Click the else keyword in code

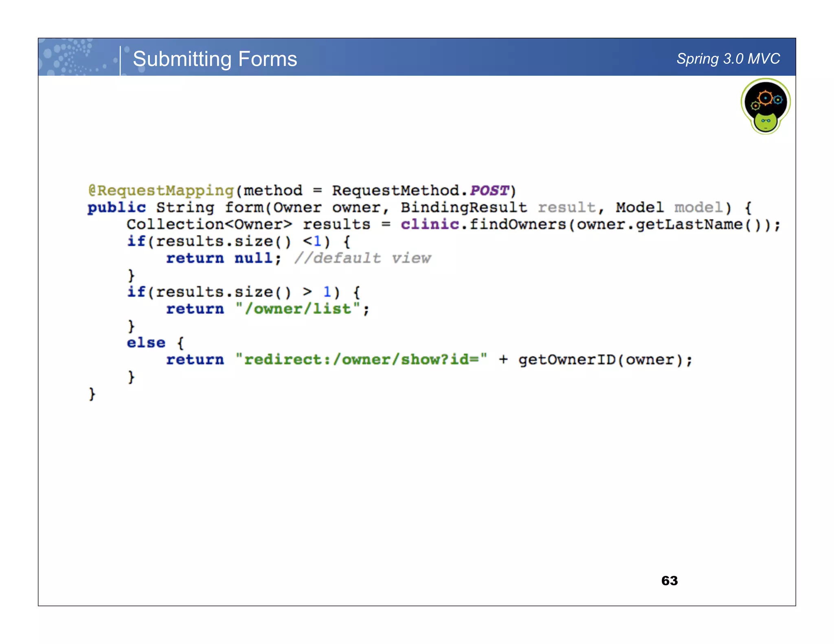pyautogui.click(x=146, y=343)
